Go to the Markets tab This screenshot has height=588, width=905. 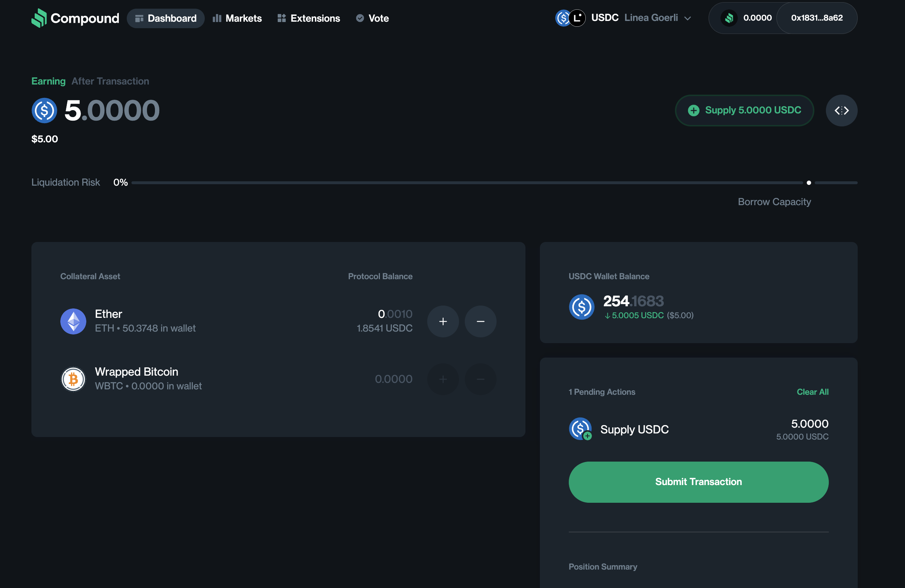[237, 18]
